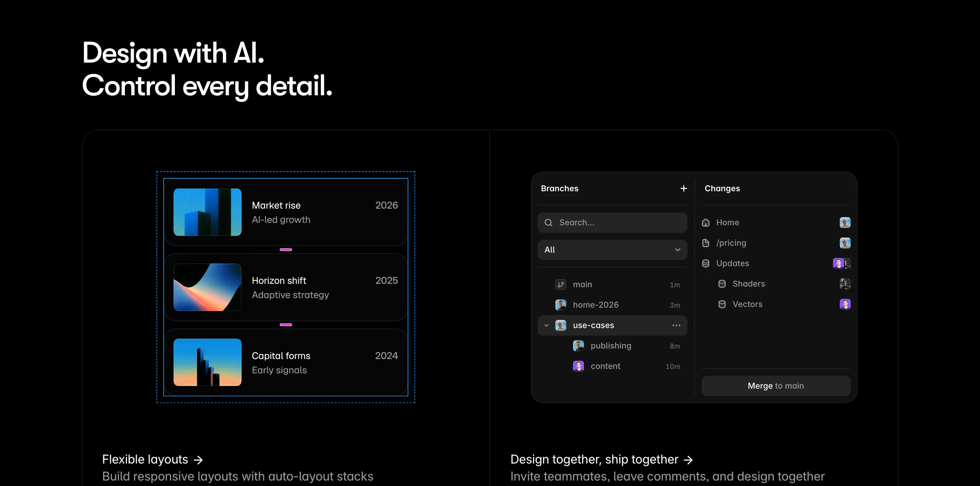Click the 2026 year label
Image resolution: width=980 pixels, height=486 pixels.
(x=387, y=205)
